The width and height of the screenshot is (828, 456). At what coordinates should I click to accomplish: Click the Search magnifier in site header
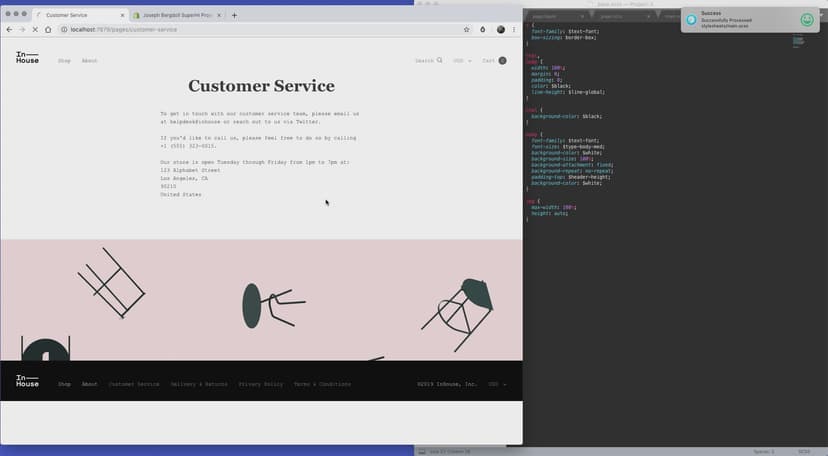(x=439, y=61)
